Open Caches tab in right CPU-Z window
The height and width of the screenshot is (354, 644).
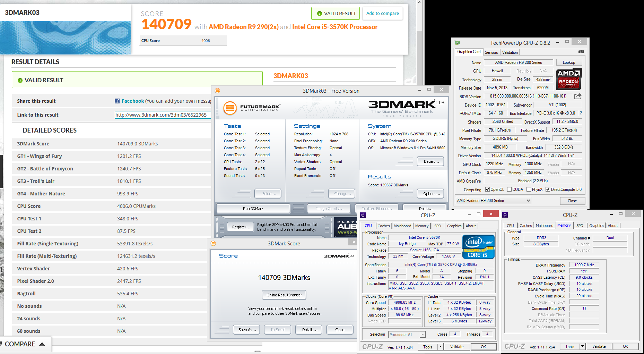pos(525,226)
